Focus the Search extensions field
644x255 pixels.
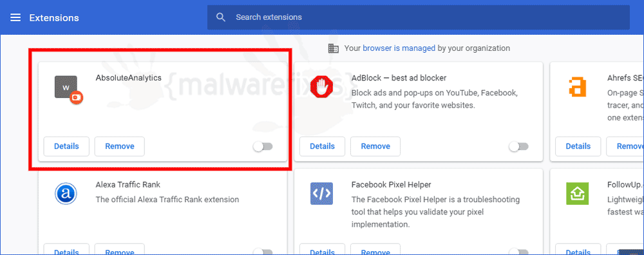pos(418,17)
